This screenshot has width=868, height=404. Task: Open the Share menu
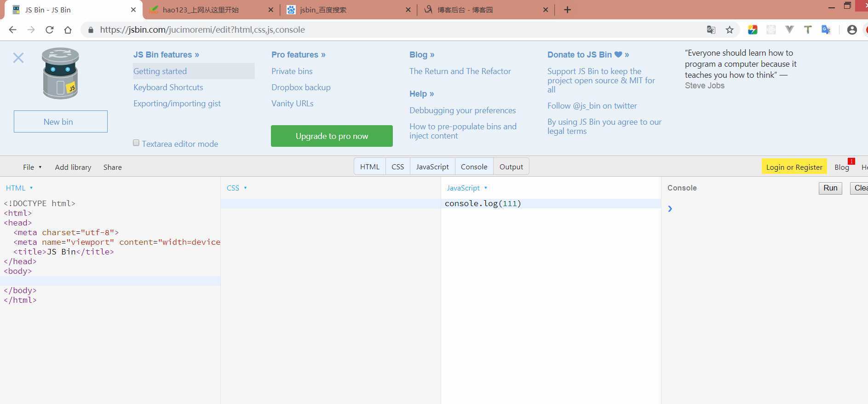113,167
